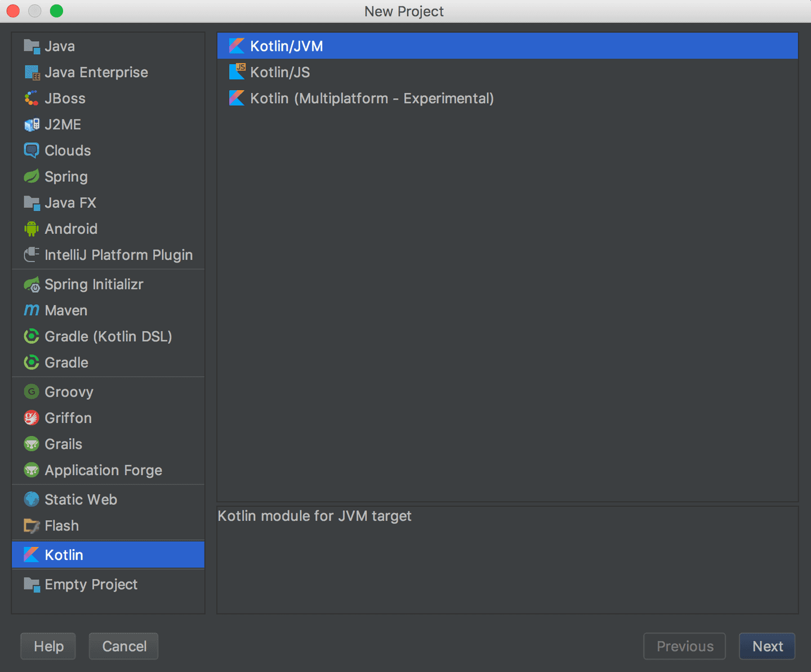Click the Previous button
Screen dimensions: 811x672
pos(685,646)
